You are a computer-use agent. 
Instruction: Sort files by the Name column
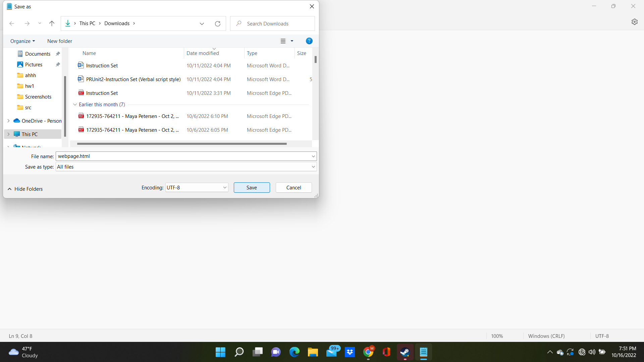tap(89, 53)
